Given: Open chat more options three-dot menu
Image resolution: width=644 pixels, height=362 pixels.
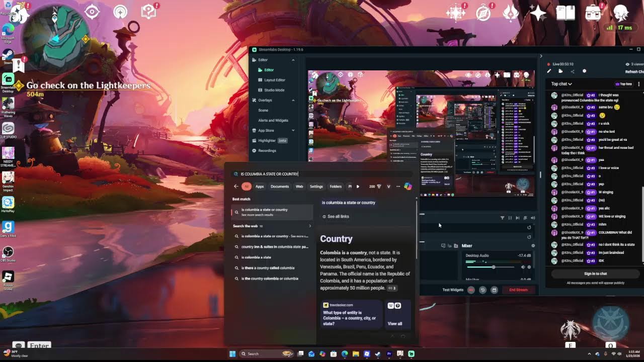Looking at the screenshot, I should 639,84.
